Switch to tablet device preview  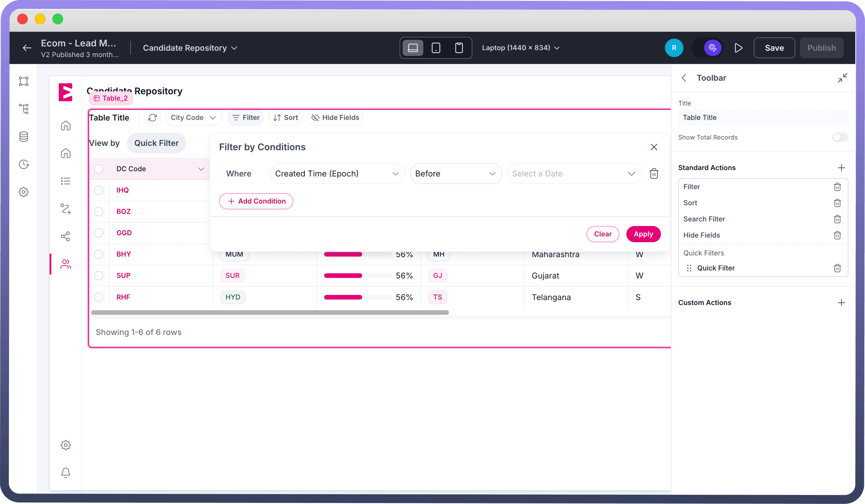tap(436, 48)
